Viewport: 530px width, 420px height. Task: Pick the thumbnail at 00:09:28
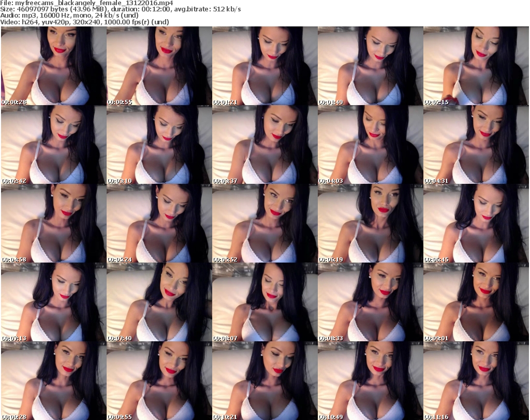click(54, 381)
